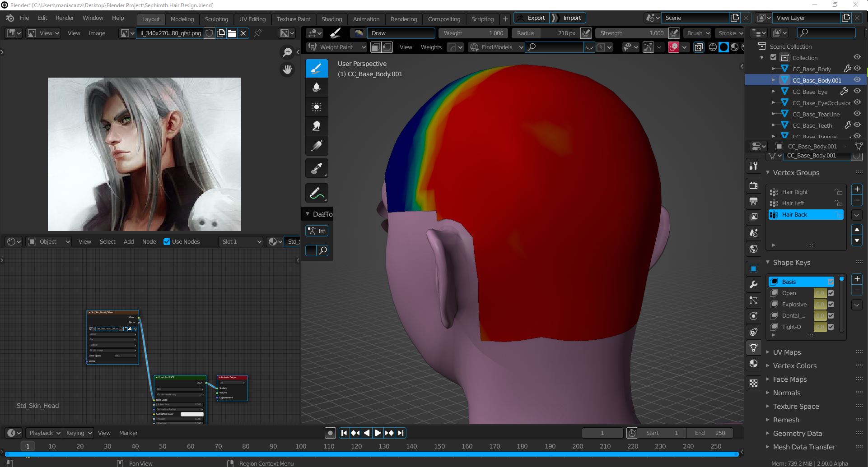Screen dimensions: 868x467
Task: Open Particle properties tab
Action: point(753,300)
